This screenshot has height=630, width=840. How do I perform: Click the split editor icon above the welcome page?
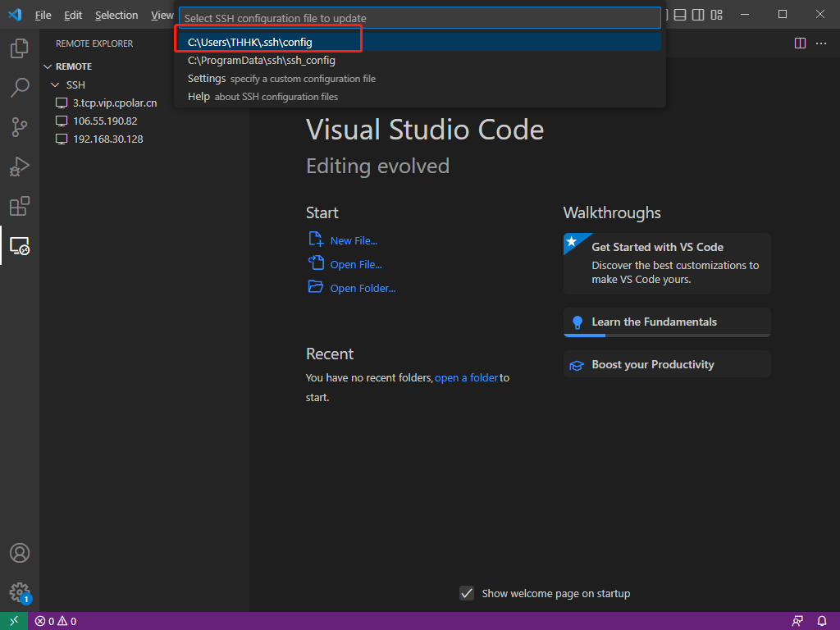(799, 43)
